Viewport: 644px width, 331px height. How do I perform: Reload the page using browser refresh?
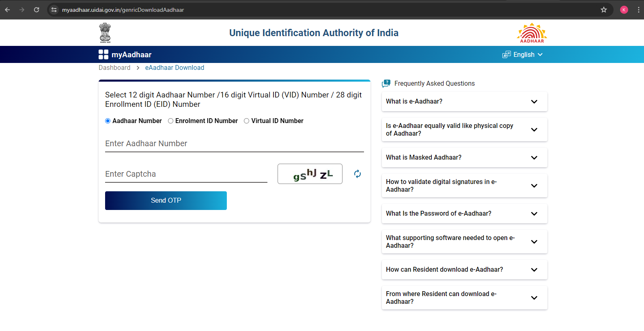[37, 10]
